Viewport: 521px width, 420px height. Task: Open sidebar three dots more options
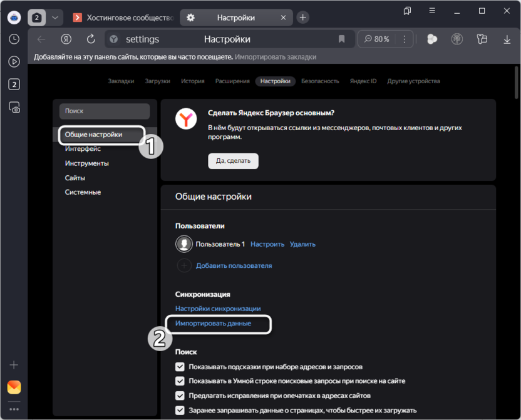pyautogui.click(x=14, y=409)
